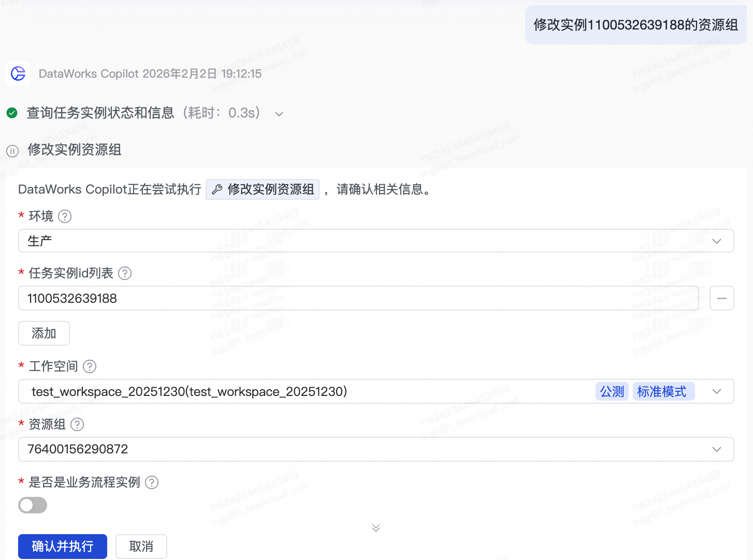The height and width of the screenshot is (560, 753).
Task: Click the double chevron scroll-down icon
Action: [376, 528]
